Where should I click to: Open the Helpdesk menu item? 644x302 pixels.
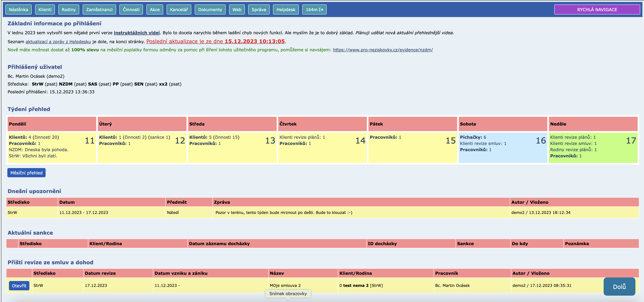coord(285,10)
